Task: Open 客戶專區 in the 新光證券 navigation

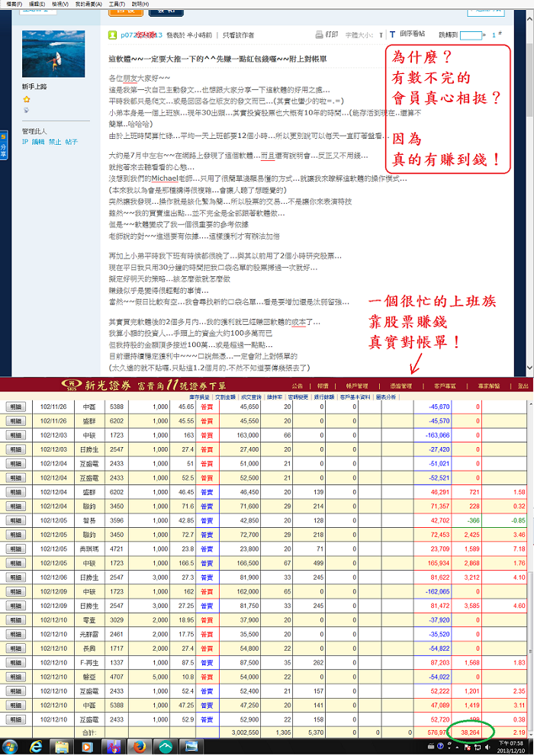Action: (445, 386)
